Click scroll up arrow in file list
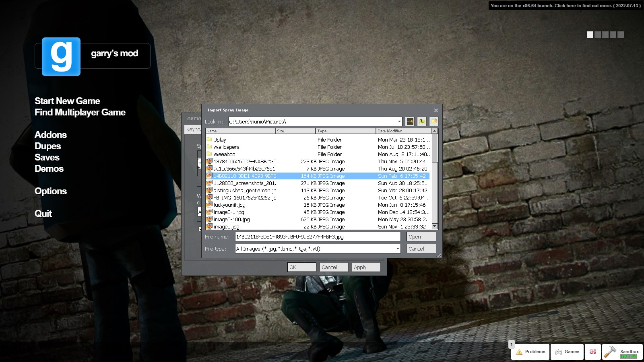The height and width of the screenshot is (362, 644). click(435, 131)
